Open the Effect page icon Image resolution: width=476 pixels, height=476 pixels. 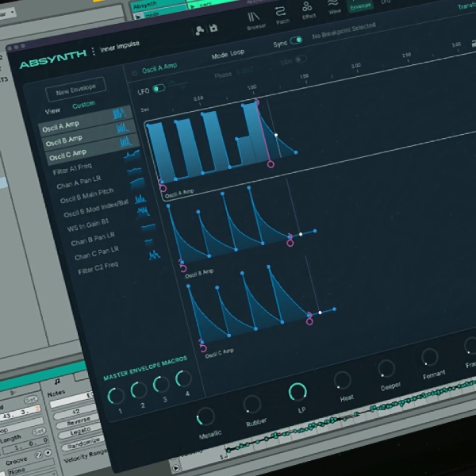(307, 6)
